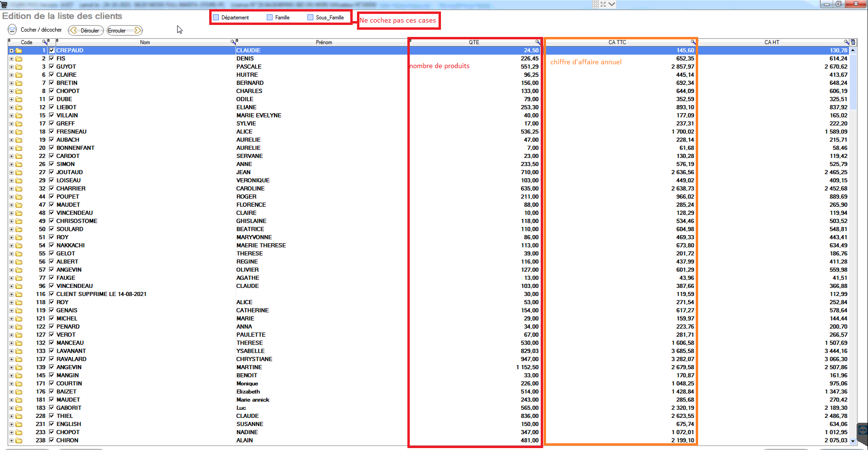868x450 pixels.
Task: Expand the CREPAUD row tree node
Action: [x=11, y=50]
